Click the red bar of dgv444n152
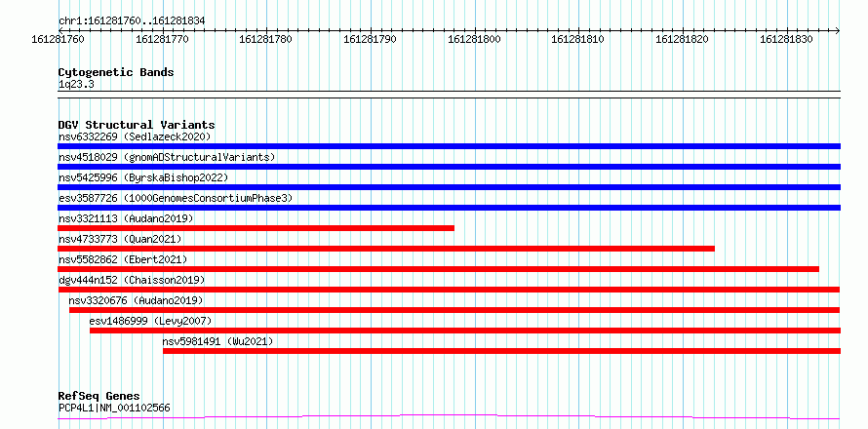868x429 pixels. point(449,290)
